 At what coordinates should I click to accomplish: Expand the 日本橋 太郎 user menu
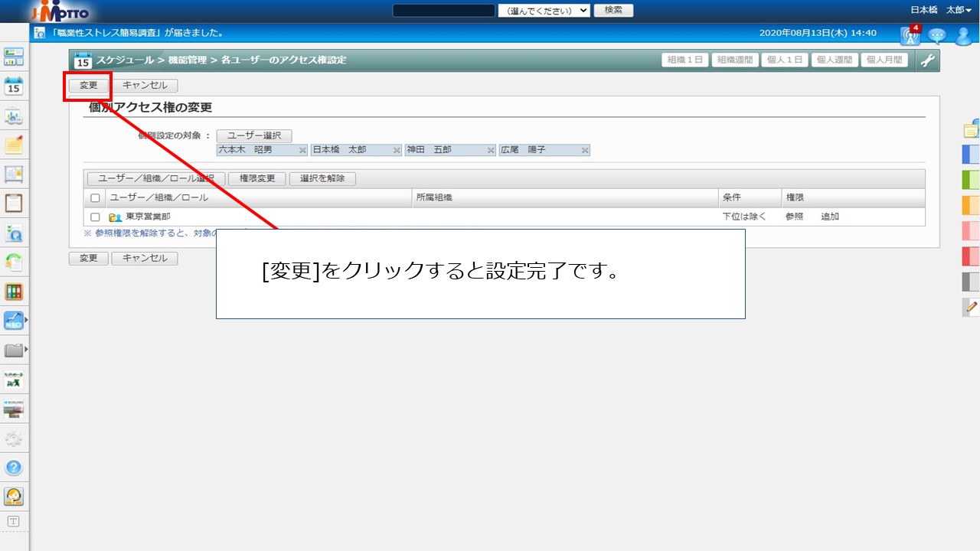[947, 10]
